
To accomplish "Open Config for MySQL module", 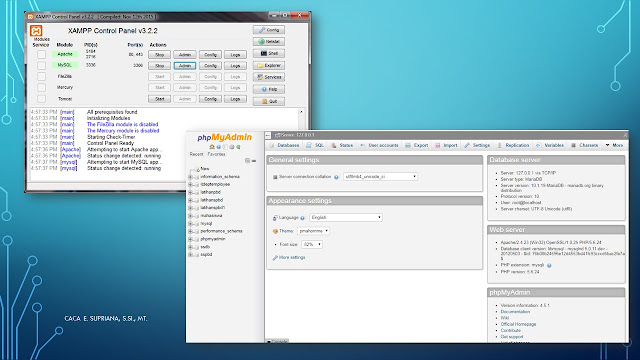I will [x=210, y=66].
